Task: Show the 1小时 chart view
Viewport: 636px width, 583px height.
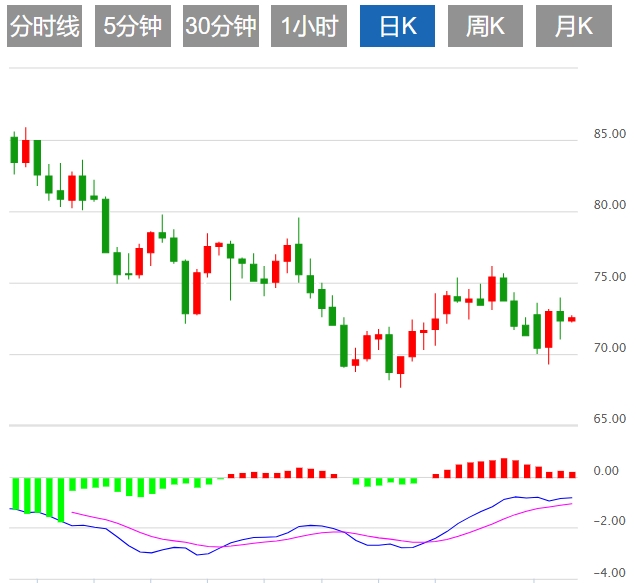Action: (308, 27)
